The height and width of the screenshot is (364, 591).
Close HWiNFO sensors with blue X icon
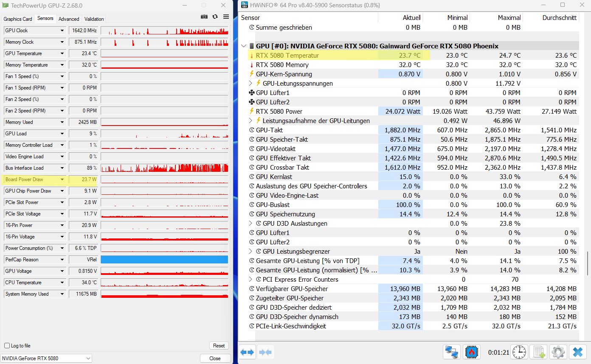[x=578, y=352]
